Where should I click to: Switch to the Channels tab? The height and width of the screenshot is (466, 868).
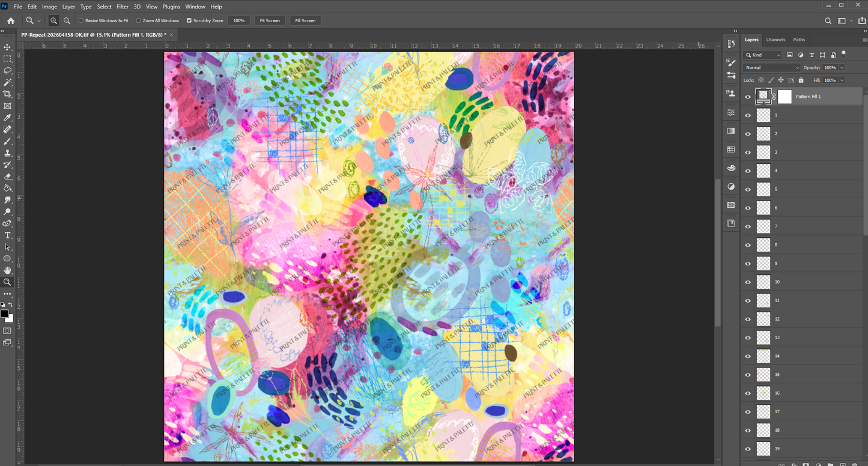(x=775, y=40)
